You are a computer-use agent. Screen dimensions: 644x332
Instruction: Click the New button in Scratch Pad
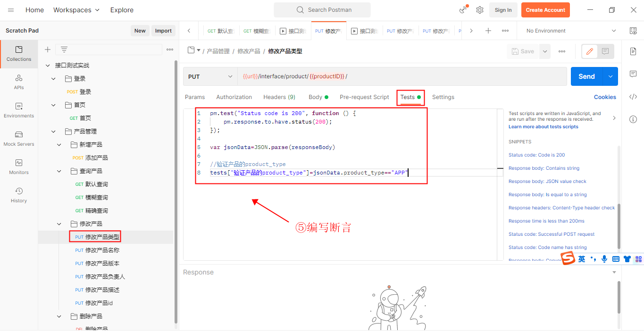coord(140,31)
